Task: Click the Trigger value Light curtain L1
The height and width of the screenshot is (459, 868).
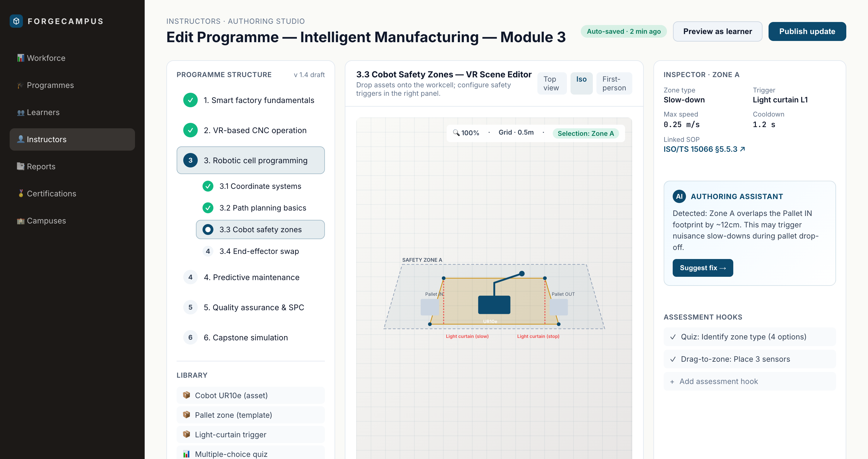Action: click(x=780, y=100)
